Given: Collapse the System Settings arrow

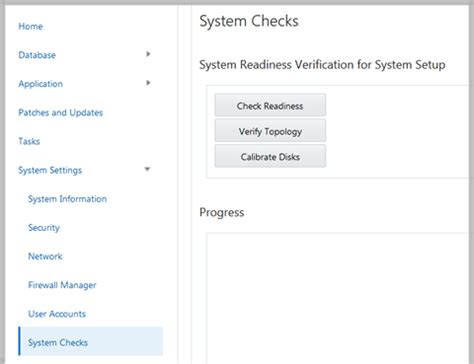Looking at the screenshot, I should (147, 169).
